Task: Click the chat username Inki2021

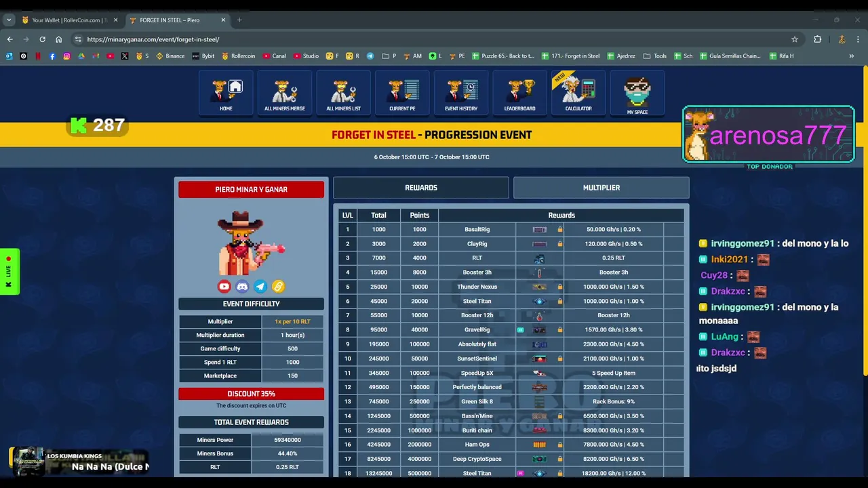Action: tap(730, 260)
